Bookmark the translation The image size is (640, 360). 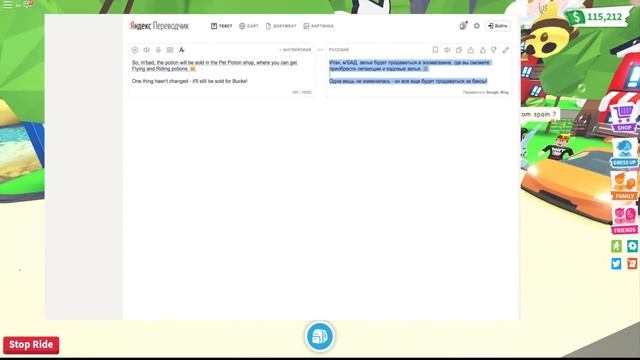click(435, 50)
